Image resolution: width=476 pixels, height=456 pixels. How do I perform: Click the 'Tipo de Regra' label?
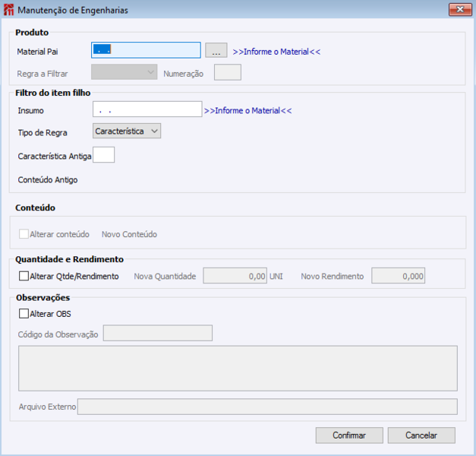click(x=43, y=133)
